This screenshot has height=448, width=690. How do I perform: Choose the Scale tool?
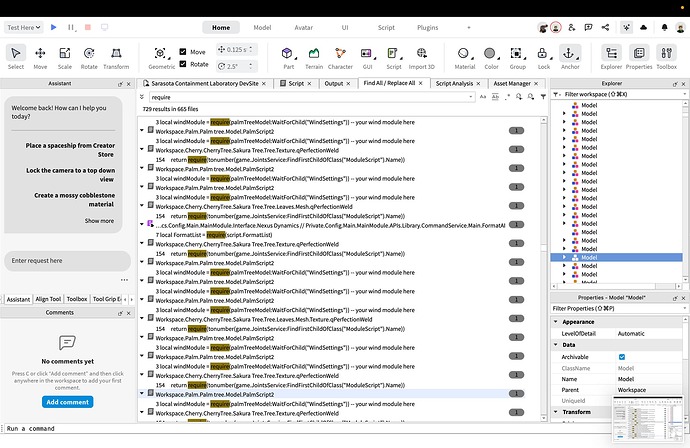coord(65,58)
